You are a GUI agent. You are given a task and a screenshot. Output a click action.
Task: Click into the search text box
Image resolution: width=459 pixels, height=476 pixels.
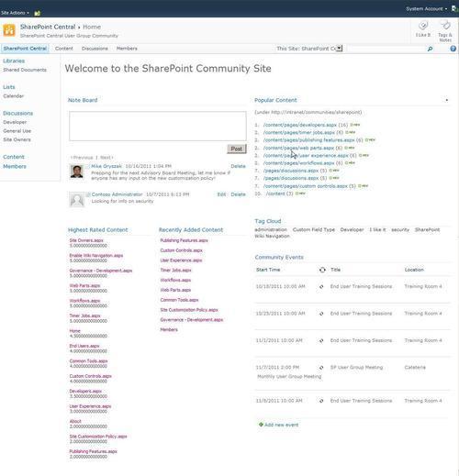pyautogui.click(x=386, y=49)
